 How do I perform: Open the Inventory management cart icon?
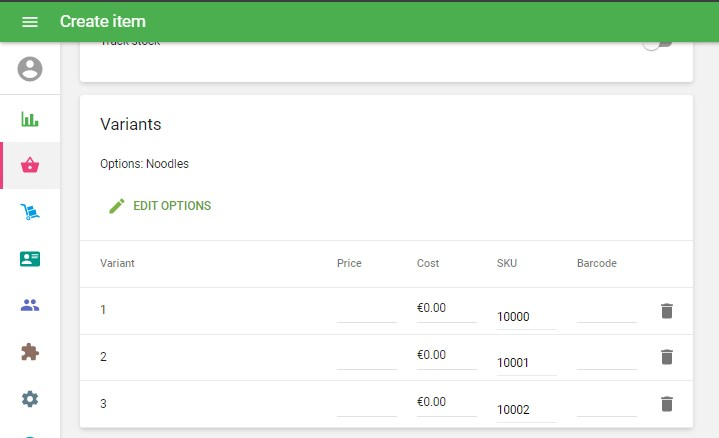pos(30,212)
